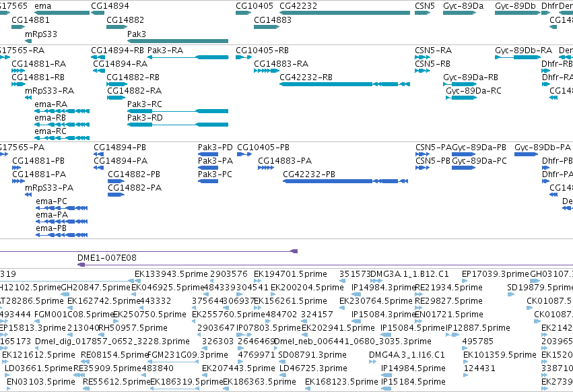Click the CG42232-PB protein feature
Screen dimensions: 573x392
[345, 181]
